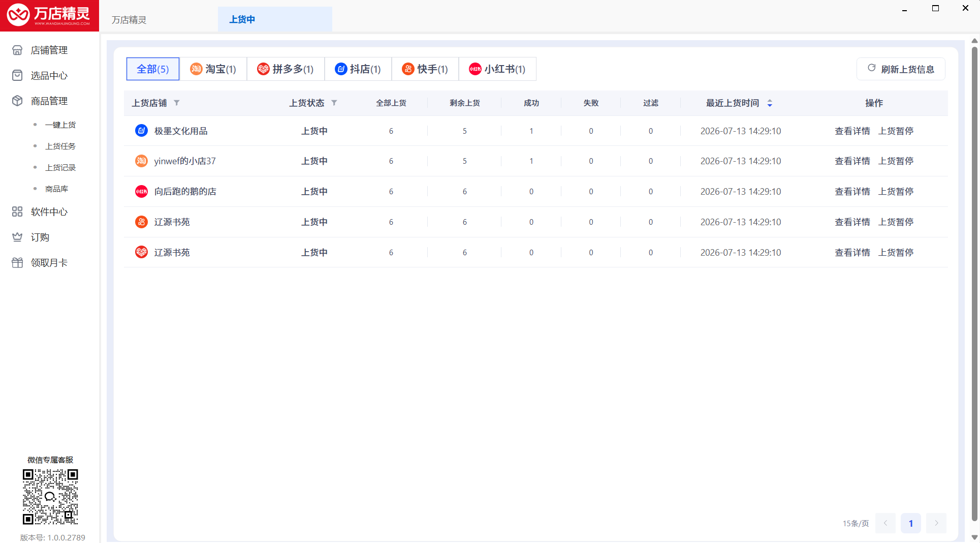Image resolution: width=980 pixels, height=543 pixels.
Task: Click 刷新上货信息 refresh button
Action: (901, 69)
